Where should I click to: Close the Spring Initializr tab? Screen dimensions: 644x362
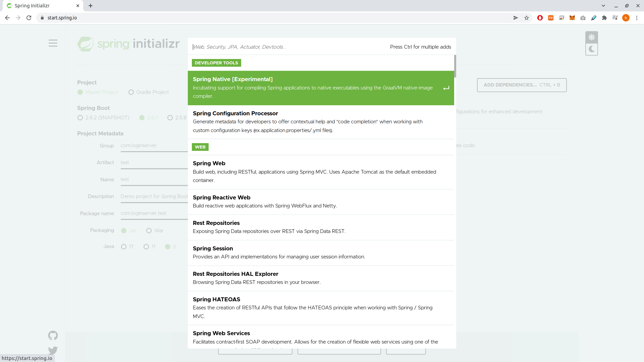(x=78, y=6)
